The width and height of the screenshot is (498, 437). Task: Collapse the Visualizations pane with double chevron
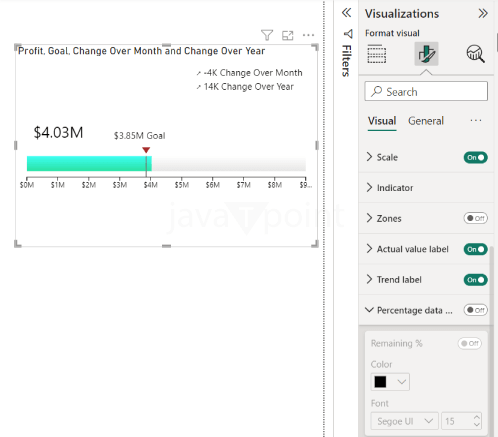click(x=483, y=13)
